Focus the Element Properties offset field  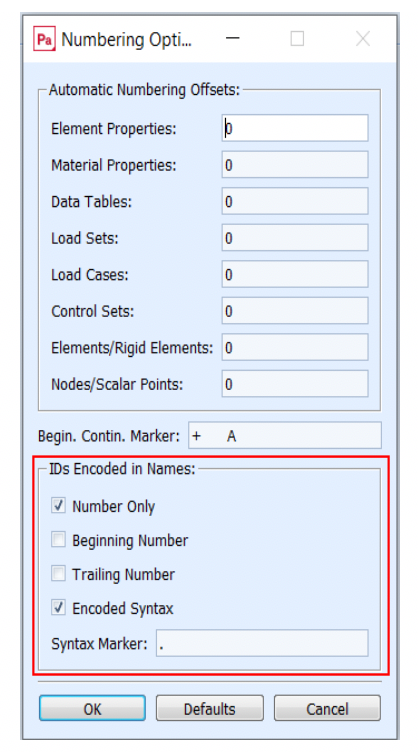295,128
